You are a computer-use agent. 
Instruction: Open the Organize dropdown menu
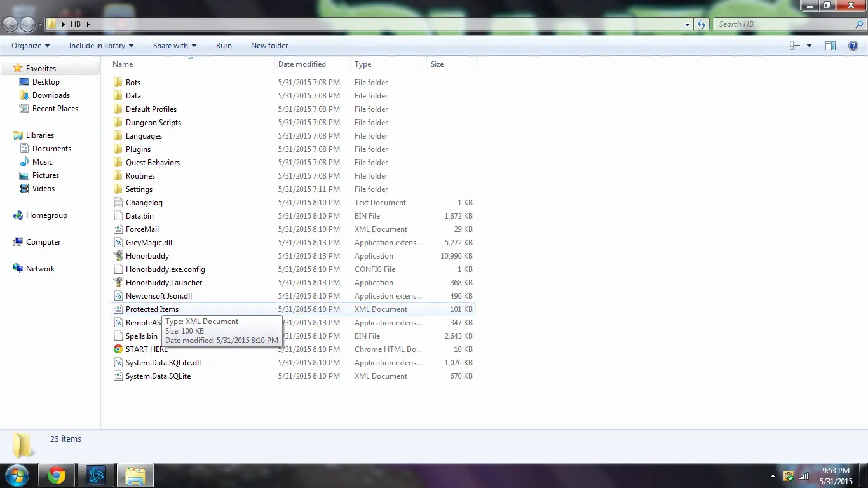click(30, 46)
